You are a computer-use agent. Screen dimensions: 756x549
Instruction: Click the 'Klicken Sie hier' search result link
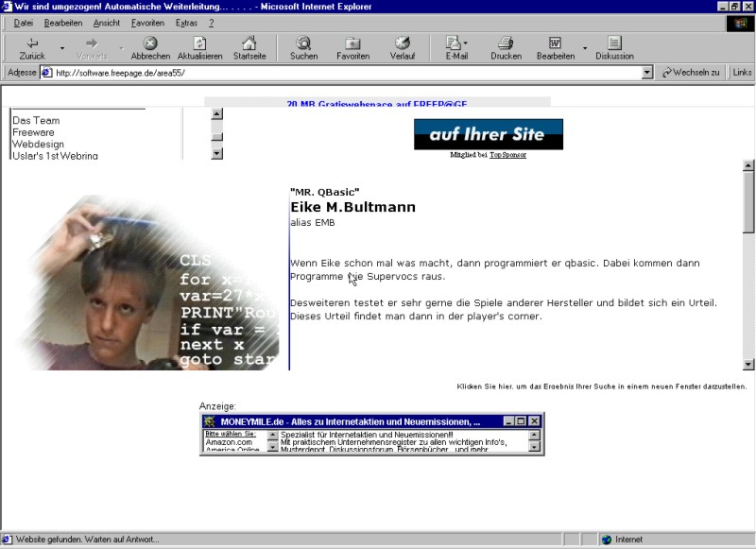[x=602, y=386]
